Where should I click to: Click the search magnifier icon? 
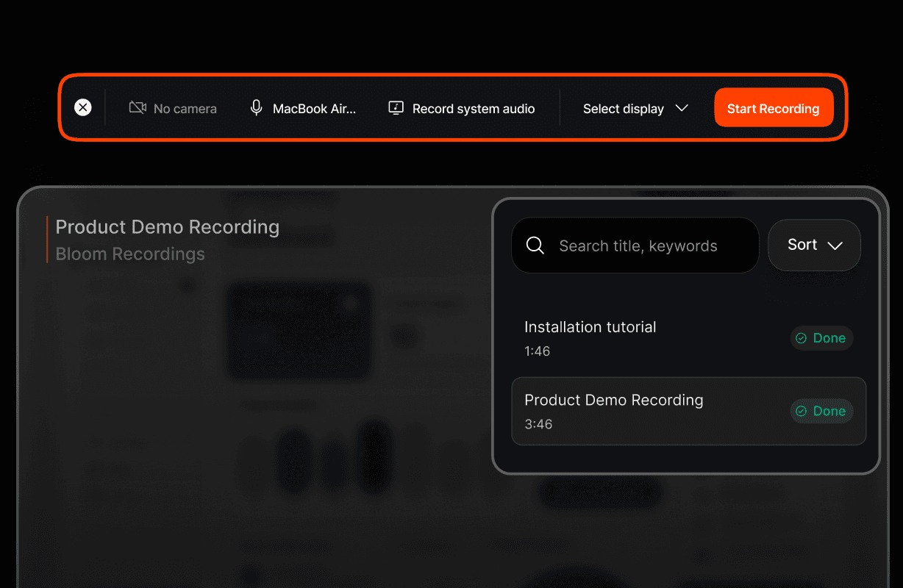tap(535, 245)
